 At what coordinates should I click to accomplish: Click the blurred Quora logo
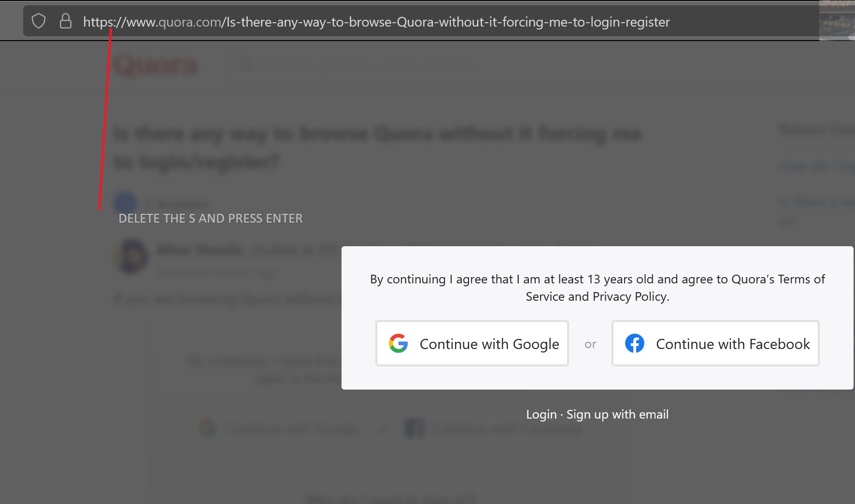[156, 66]
